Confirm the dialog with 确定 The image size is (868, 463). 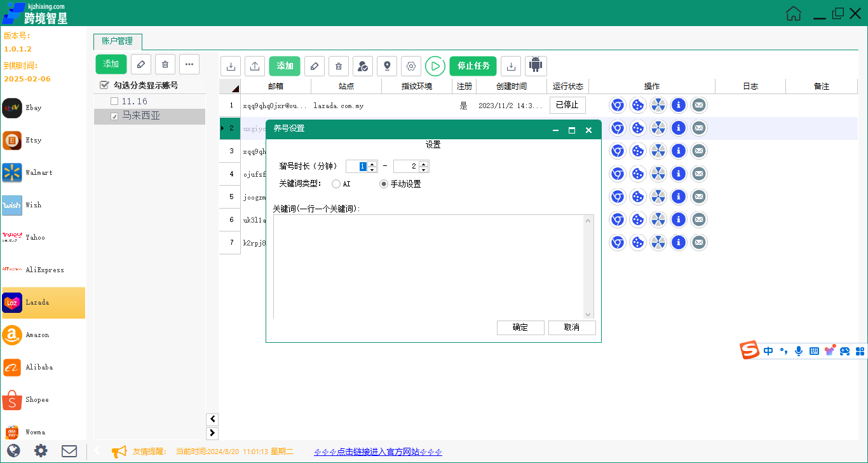(x=520, y=328)
